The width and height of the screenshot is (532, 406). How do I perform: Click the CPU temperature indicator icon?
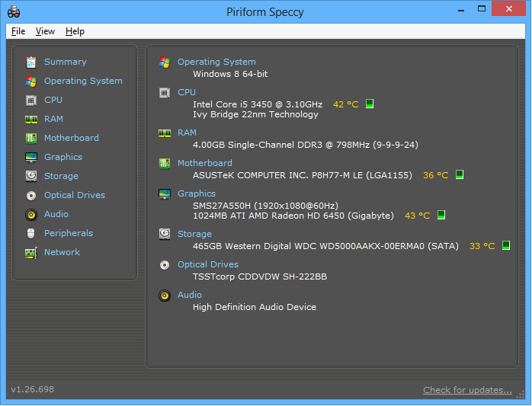(370, 104)
